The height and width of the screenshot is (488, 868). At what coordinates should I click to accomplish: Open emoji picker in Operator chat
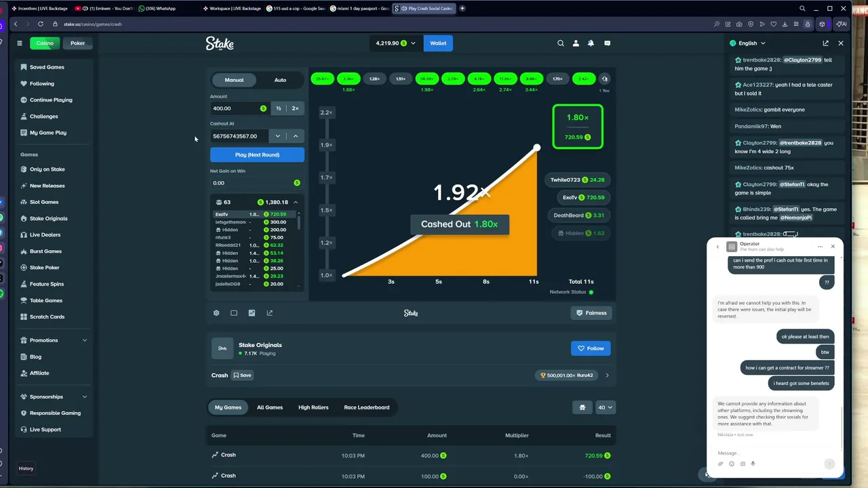coord(732,464)
